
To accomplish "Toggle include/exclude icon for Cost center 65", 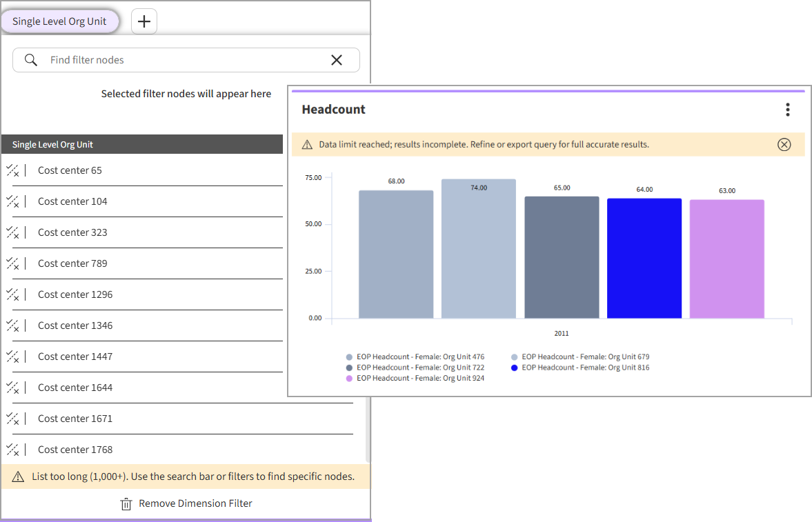I will click(x=12, y=170).
